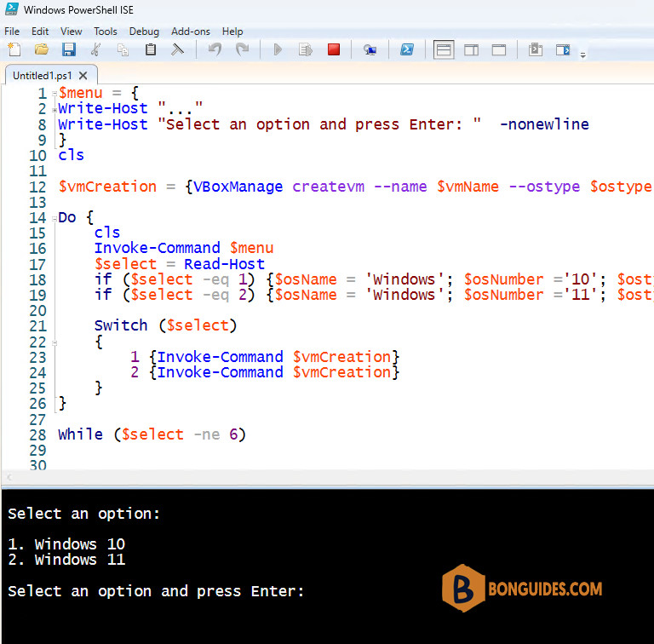Show script pane on top layout

click(444, 50)
